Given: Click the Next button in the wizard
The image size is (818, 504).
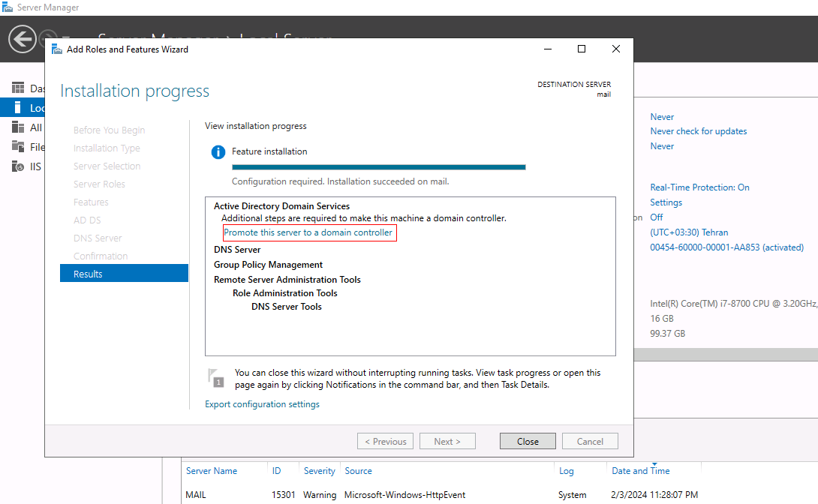Looking at the screenshot, I should (447, 442).
